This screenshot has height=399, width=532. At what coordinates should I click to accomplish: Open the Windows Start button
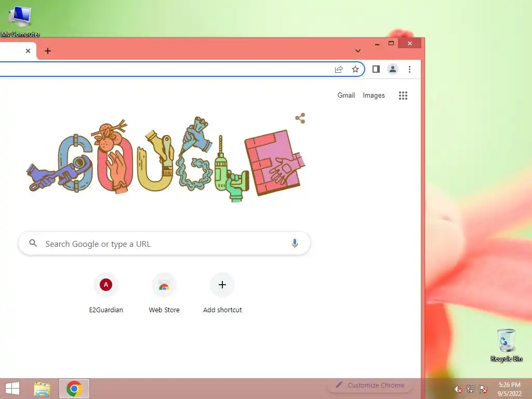pos(12,389)
